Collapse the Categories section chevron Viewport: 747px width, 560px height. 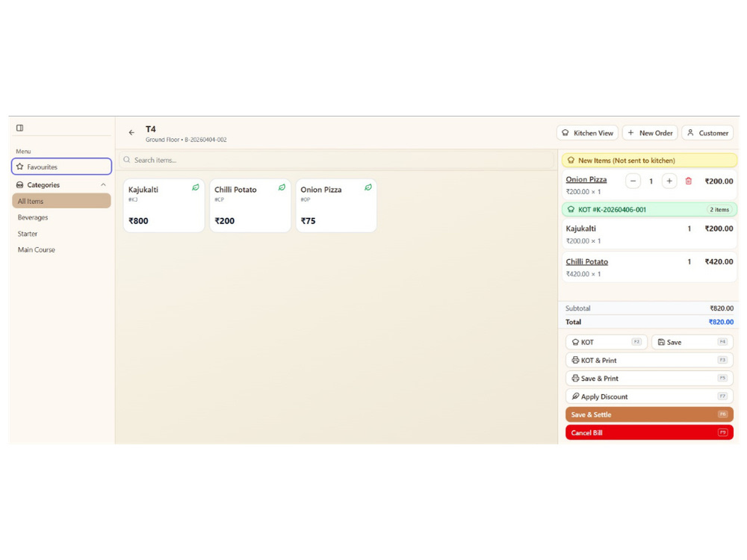(x=103, y=184)
